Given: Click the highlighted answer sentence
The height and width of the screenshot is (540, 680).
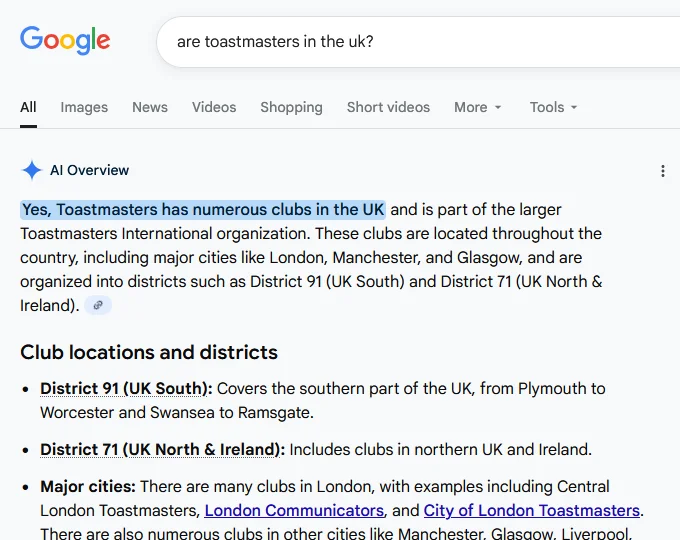Looking at the screenshot, I should (203, 210).
